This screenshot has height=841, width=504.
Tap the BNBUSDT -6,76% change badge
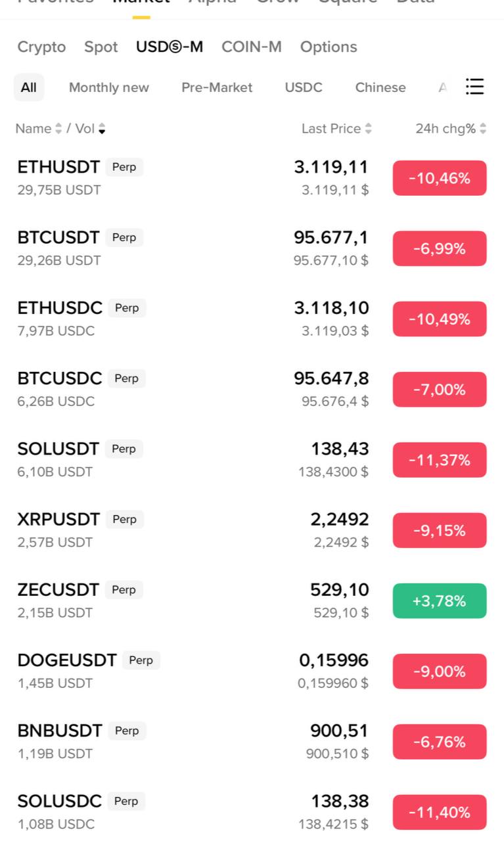tap(440, 742)
